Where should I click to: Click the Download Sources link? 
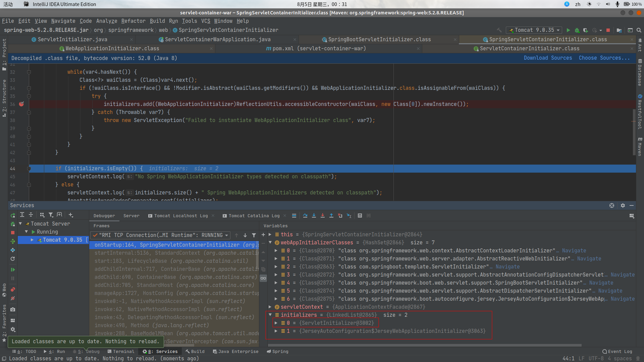(548, 58)
